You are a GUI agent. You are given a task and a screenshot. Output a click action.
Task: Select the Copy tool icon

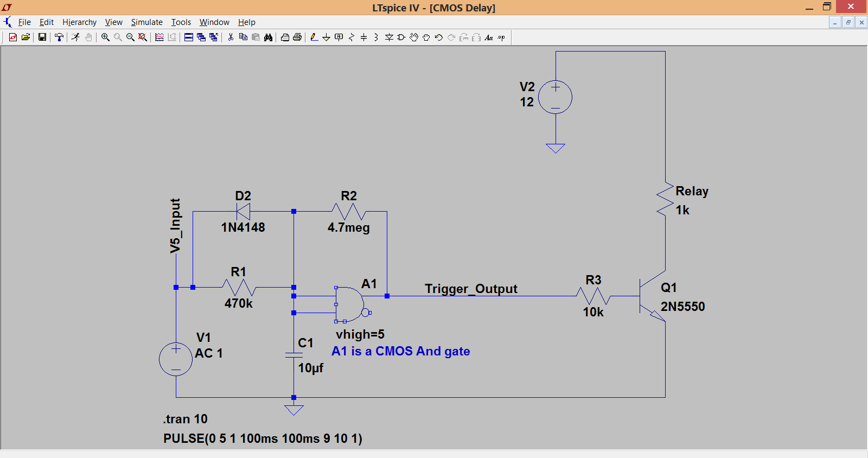coord(243,37)
